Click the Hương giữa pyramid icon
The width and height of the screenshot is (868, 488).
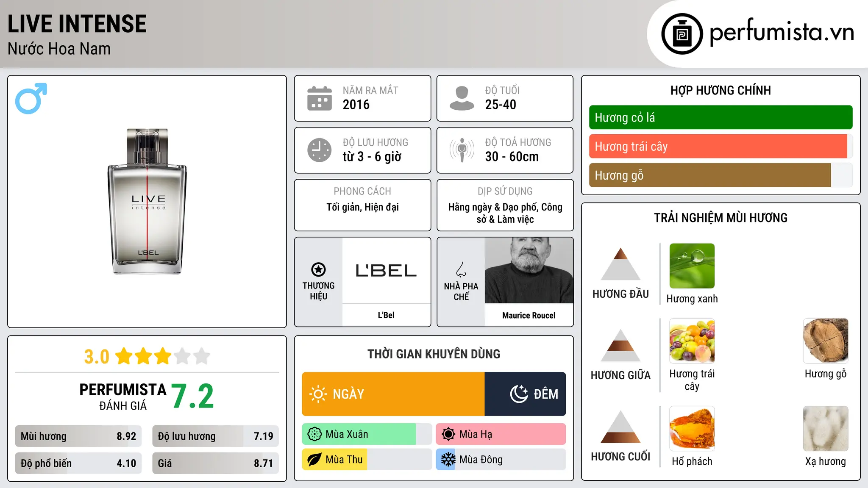tap(620, 345)
